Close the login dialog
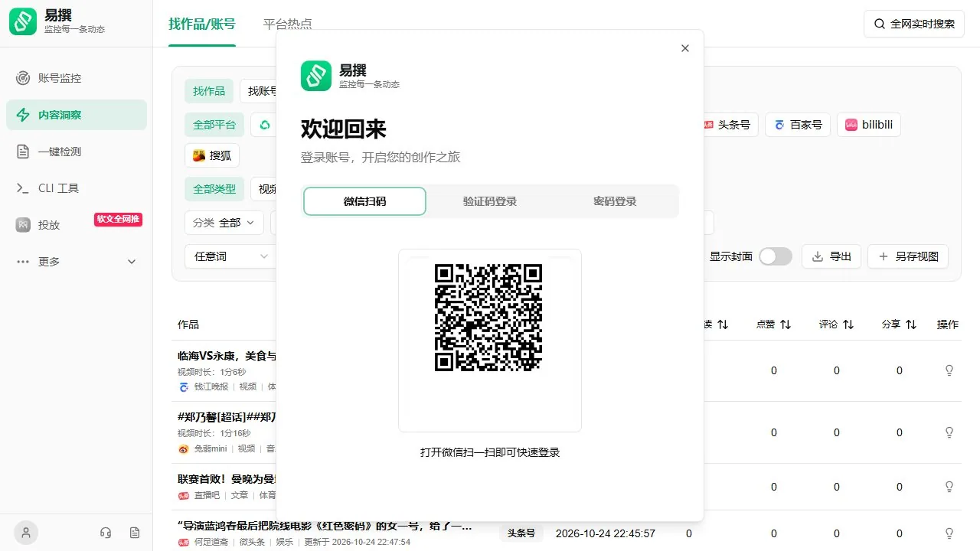Image resolution: width=980 pixels, height=551 pixels. pos(684,48)
